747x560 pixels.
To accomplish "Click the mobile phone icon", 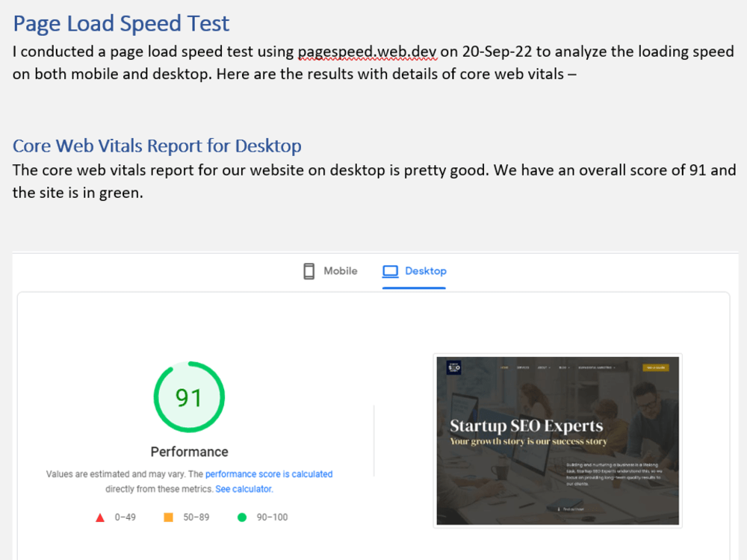I will 309,271.
